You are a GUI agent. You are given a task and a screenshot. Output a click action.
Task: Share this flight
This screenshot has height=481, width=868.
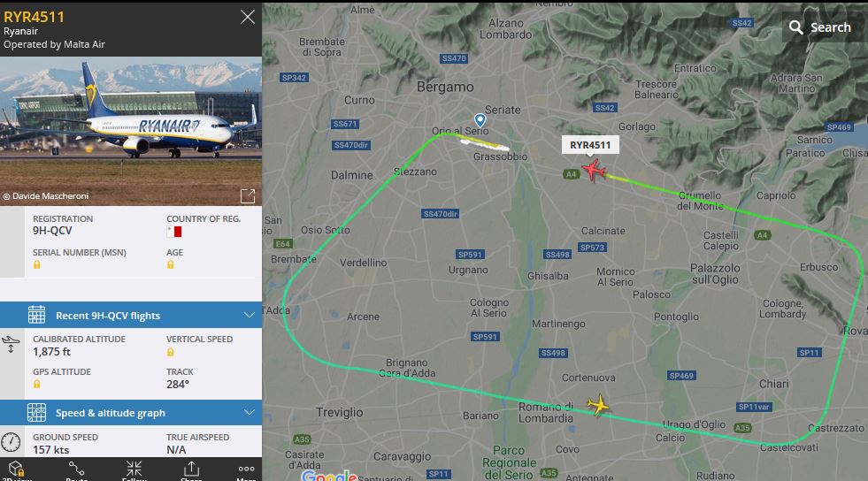click(191, 470)
